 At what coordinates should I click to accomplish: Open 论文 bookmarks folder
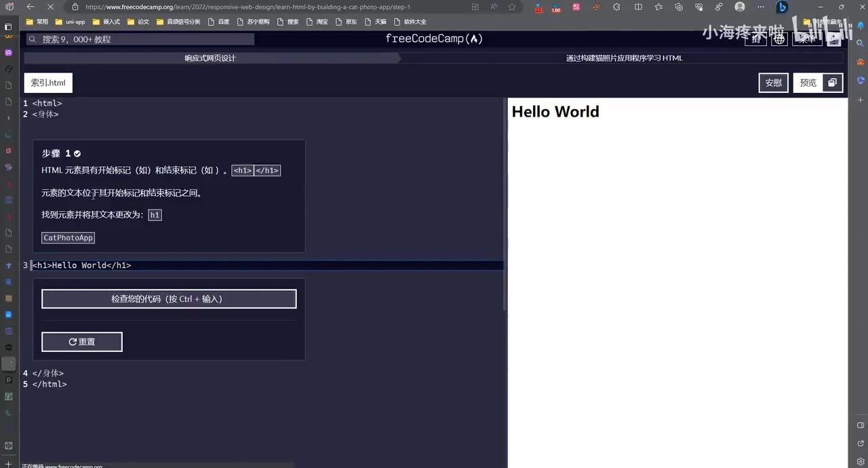138,22
